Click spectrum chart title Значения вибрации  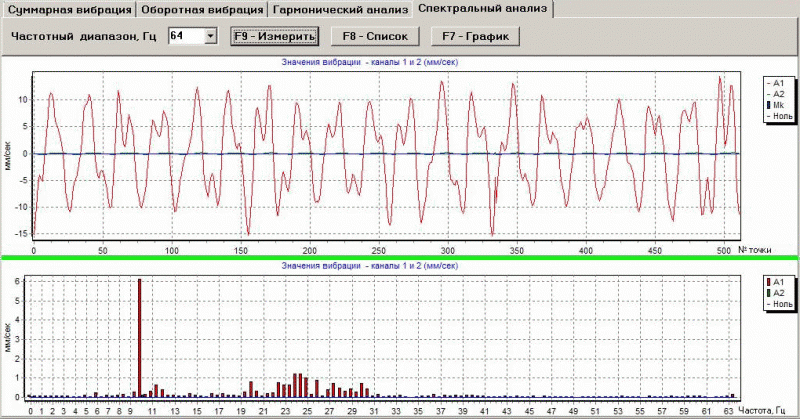tap(370, 266)
